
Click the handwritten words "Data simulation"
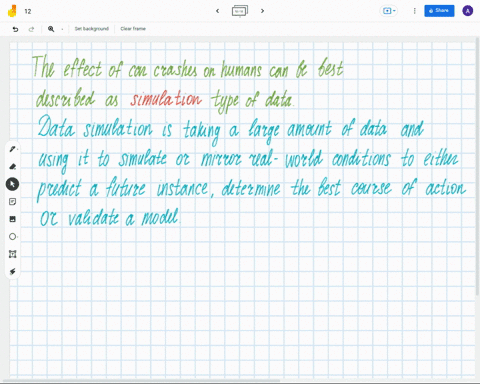pos(95,127)
